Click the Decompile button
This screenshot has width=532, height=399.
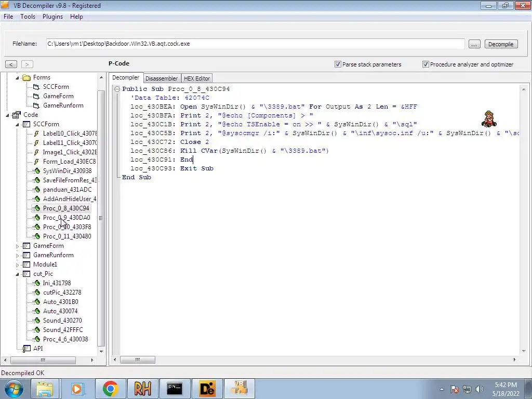pos(501,44)
